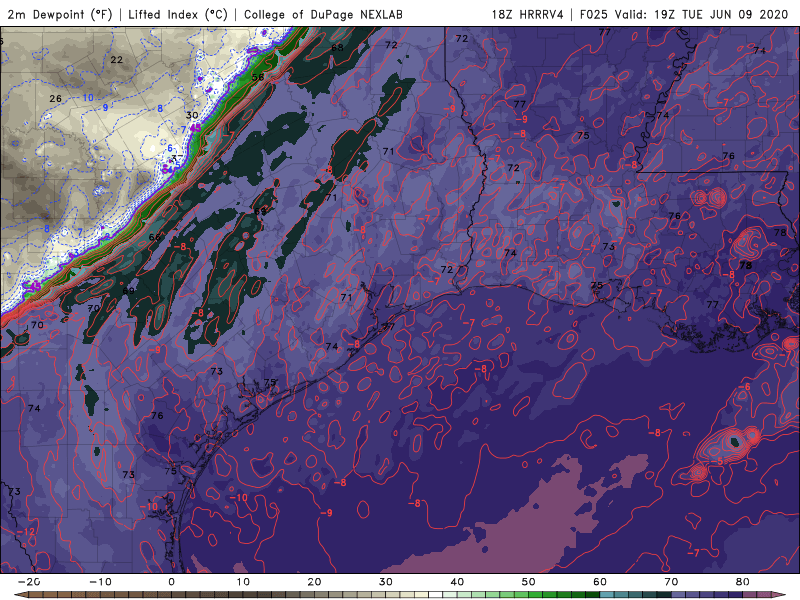Click the dewpoint value 30 on the map
This screenshot has height=600, width=800.
click(x=192, y=115)
